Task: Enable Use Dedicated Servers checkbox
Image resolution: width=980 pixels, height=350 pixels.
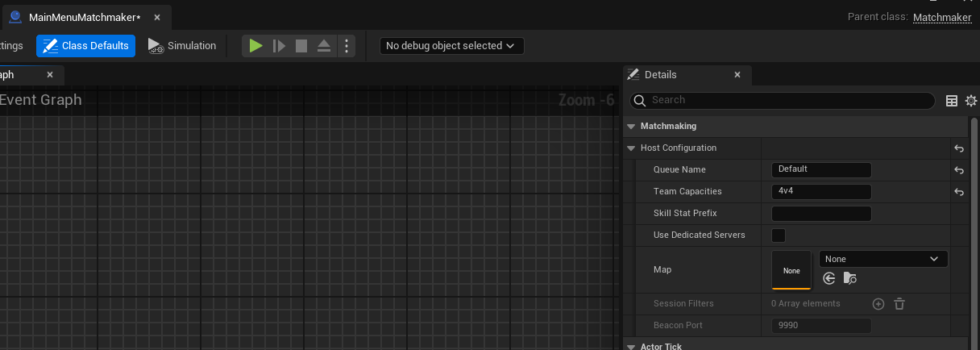Action: [779, 235]
